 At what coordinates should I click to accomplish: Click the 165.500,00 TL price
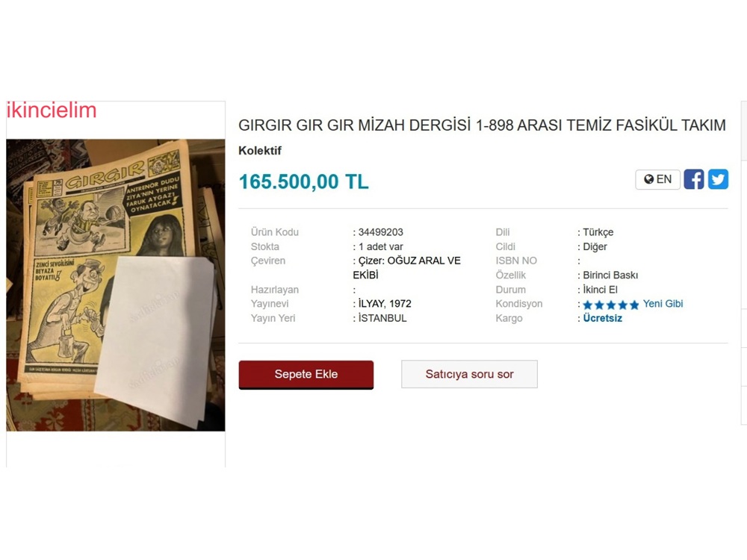[x=303, y=181]
